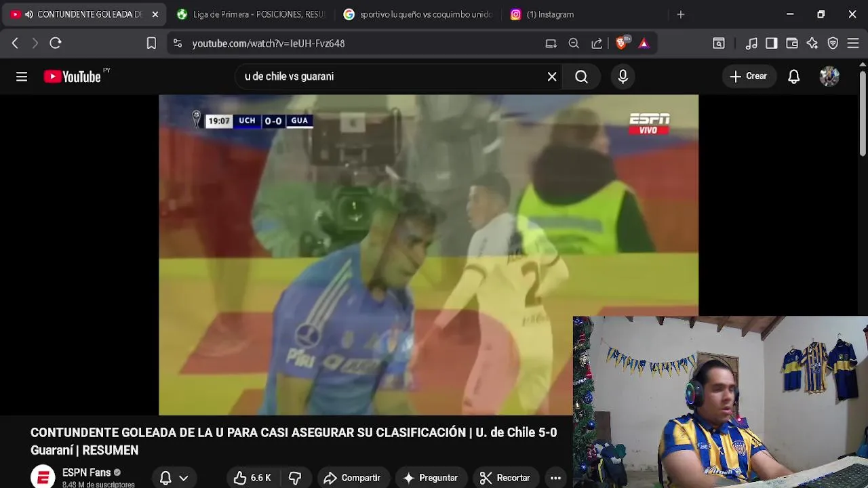View site settings icon in address bar
Screen dimensions: 868x488
(x=178, y=43)
